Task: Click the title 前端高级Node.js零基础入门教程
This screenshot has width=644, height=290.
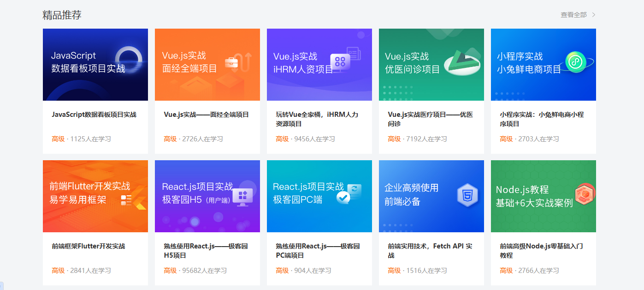Action: click(542, 251)
